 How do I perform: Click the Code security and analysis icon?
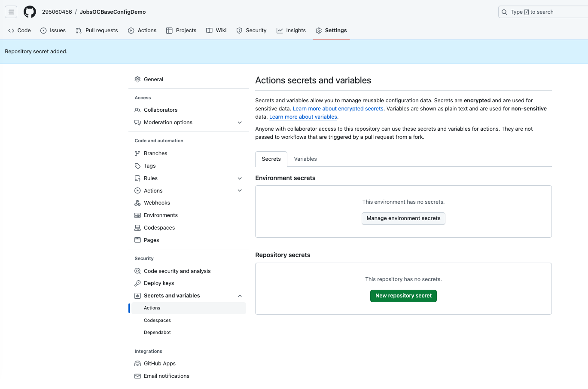point(137,271)
